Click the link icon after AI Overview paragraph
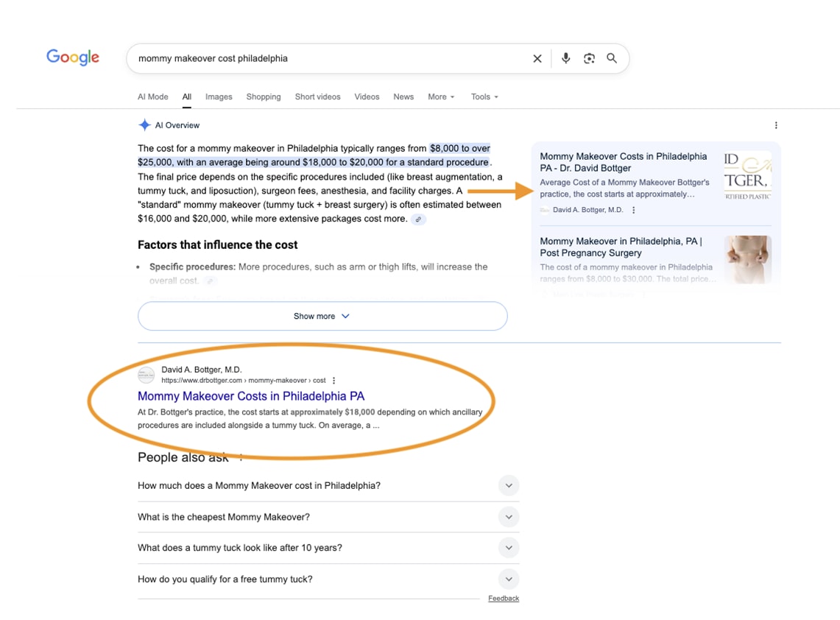Viewport: 840px width, 620px height. [418, 219]
